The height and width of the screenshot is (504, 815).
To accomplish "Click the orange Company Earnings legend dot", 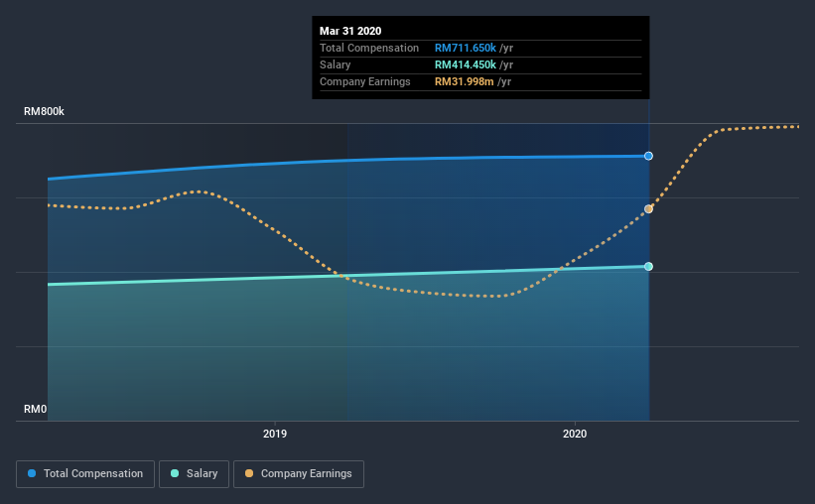I will coord(249,473).
